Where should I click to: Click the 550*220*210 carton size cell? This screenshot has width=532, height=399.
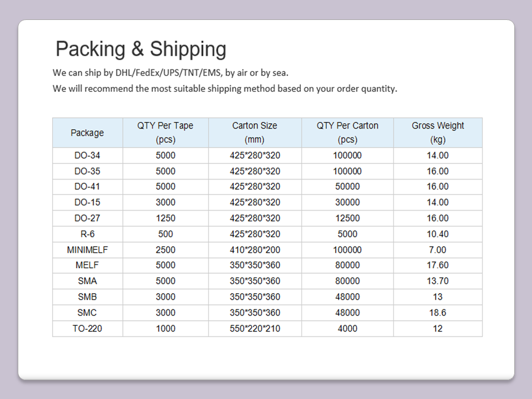point(255,329)
